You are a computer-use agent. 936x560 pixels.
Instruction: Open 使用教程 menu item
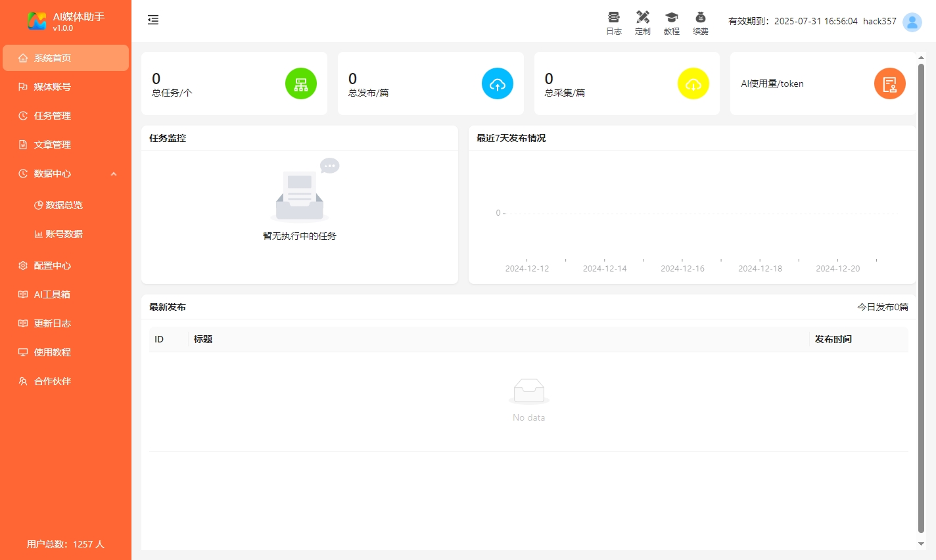tap(66, 352)
